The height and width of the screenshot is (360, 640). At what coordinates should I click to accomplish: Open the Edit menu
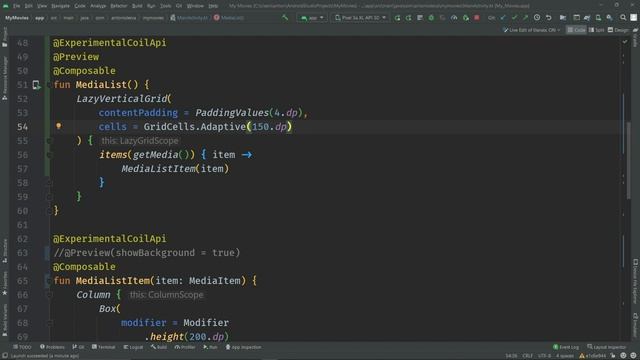pos(29,6)
